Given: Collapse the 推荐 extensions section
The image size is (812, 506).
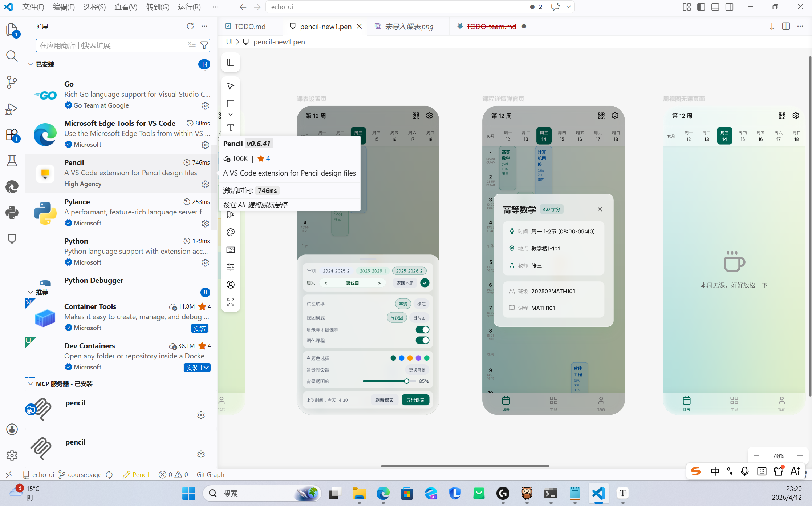Looking at the screenshot, I should click(31, 292).
